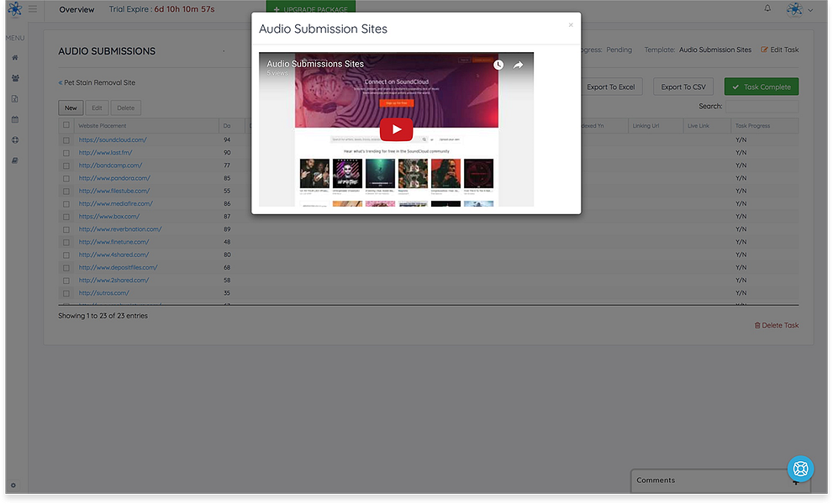Image resolution: width=833 pixels, height=504 pixels.
Task: Open the document report icon in sidebar
Action: click(x=15, y=99)
